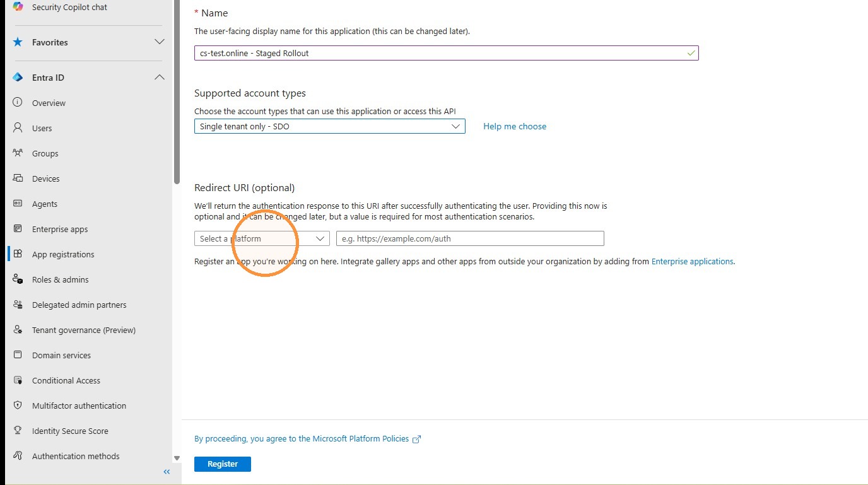The height and width of the screenshot is (485, 868).
Task: Open Multifactor authentication menu item
Action: [79, 406]
